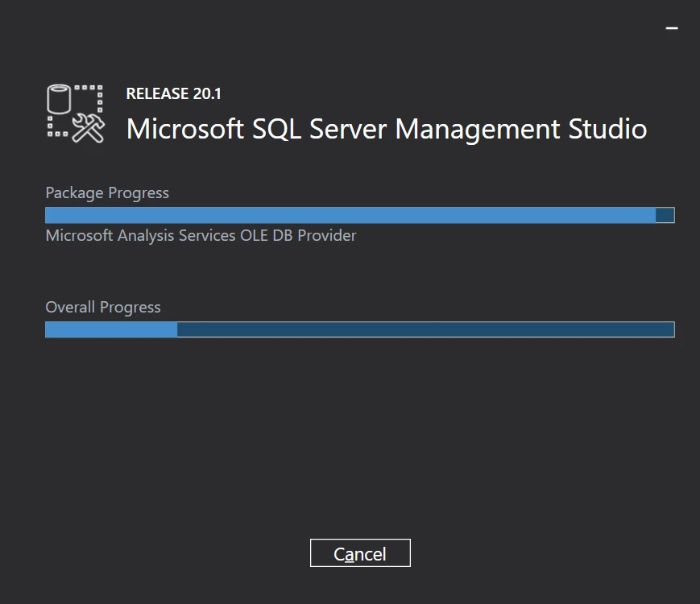Click the words OLE DB Provider

coord(307,236)
